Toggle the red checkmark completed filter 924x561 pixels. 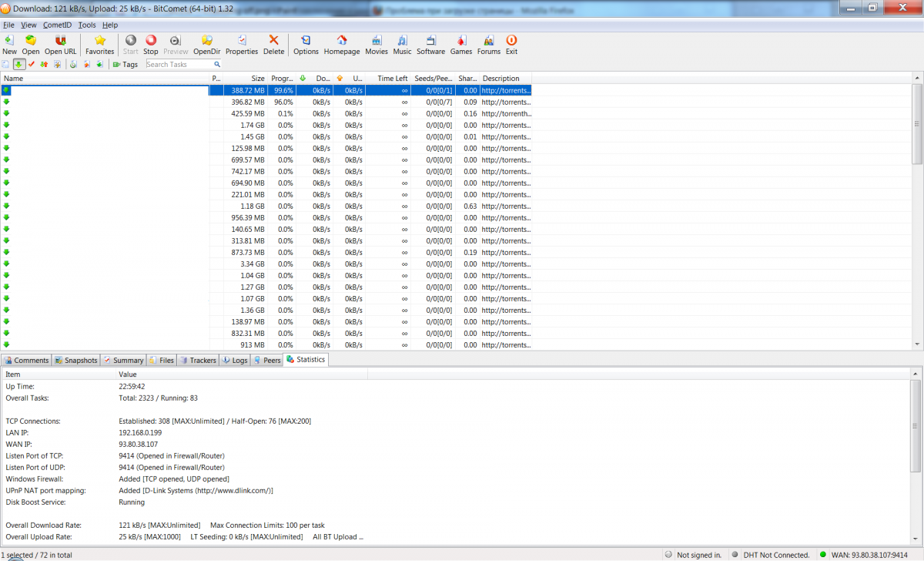32,65
